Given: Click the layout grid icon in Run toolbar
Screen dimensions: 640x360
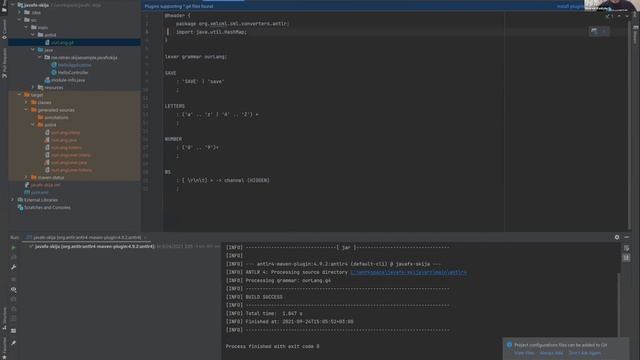Looking at the screenshot, I should pyautogui.click(x=13, y=331).
